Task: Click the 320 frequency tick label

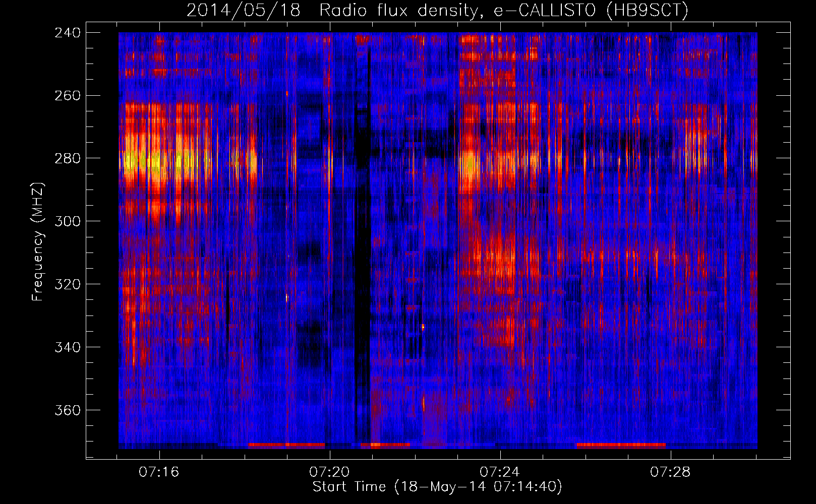Action: (x=68, y=285)
